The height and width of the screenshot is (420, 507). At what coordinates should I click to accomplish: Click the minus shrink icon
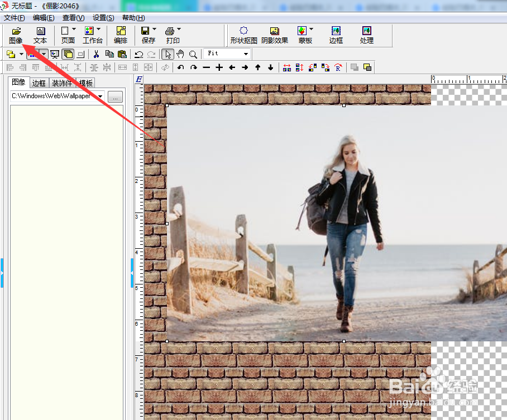206,67
